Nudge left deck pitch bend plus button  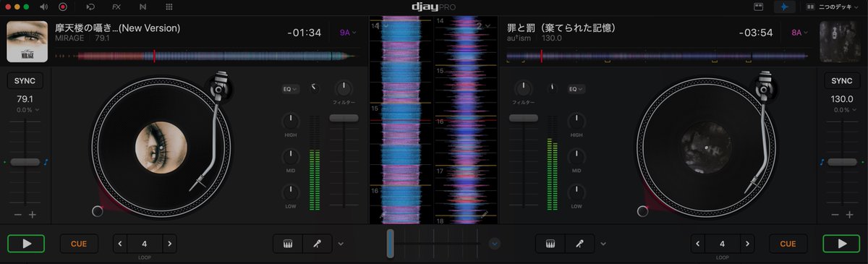(32, 216)
